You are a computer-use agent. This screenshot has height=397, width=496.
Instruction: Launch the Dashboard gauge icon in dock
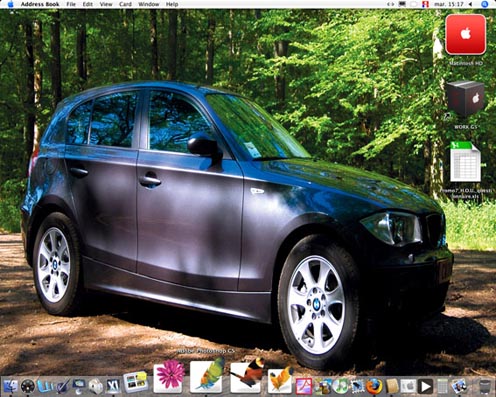tap(28, 386)
